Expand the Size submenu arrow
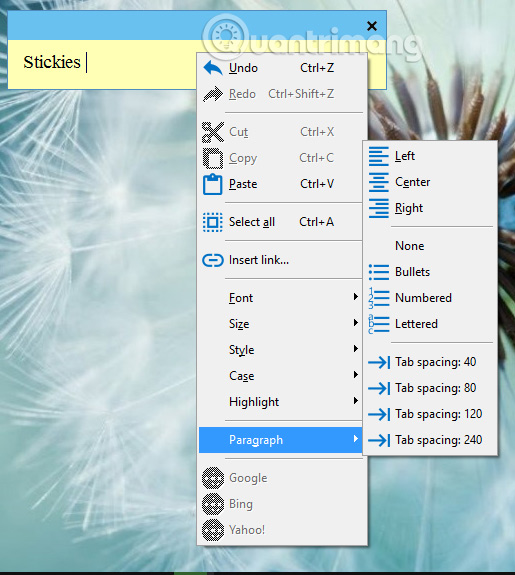This screenshot has width=515, height=575. click(x=355, y=323)
